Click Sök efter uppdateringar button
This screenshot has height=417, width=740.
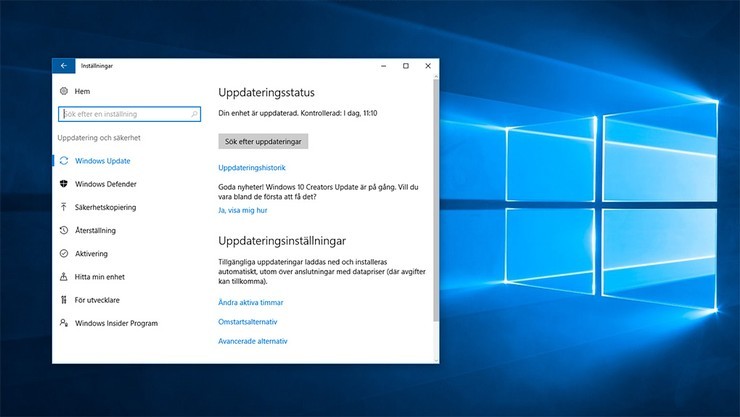263,142
